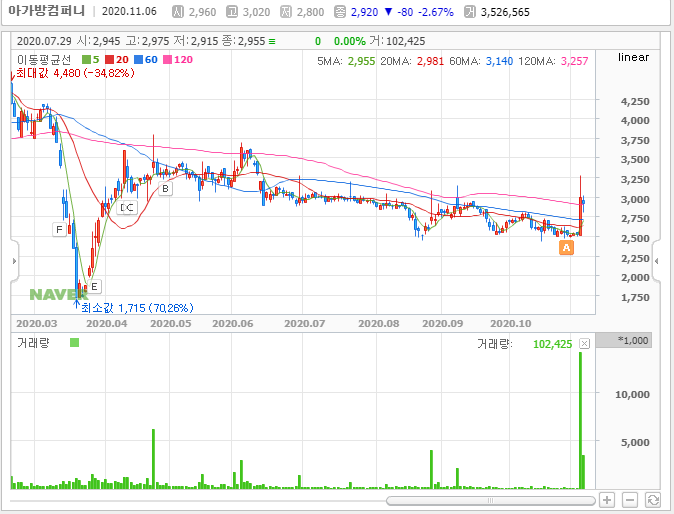
Task: Click the horizontal chart range scrollbar handle
Action: pyautogui.click(x=490, y=501)
